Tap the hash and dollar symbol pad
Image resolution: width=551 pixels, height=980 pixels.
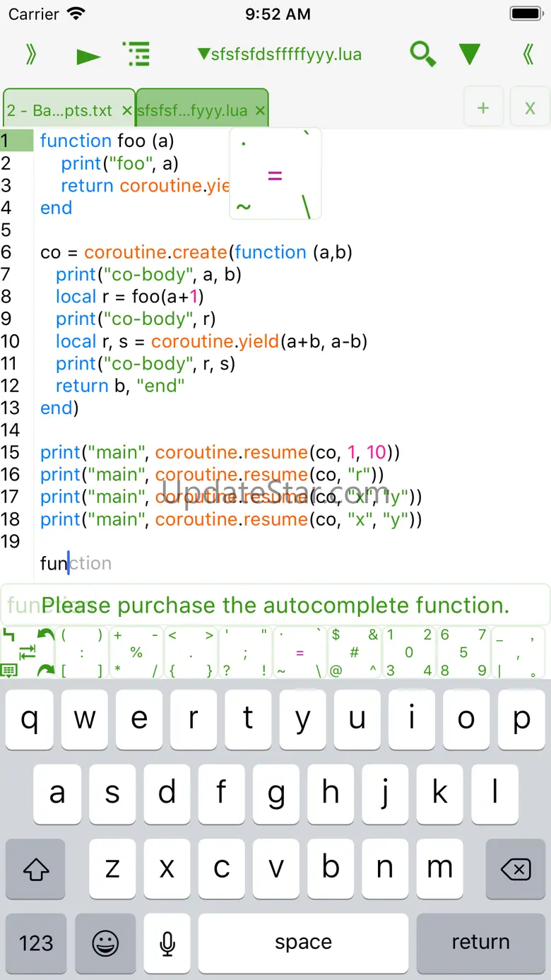click(355, 653)
